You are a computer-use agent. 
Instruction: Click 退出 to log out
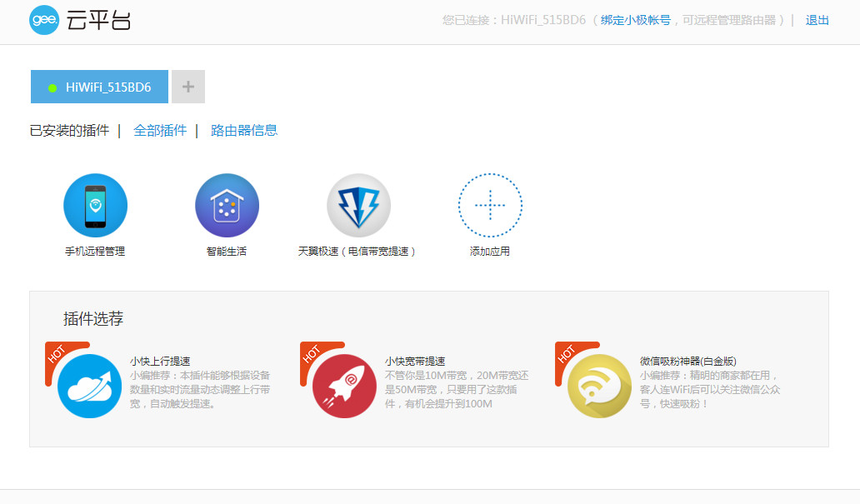click(x=817, y=20)
